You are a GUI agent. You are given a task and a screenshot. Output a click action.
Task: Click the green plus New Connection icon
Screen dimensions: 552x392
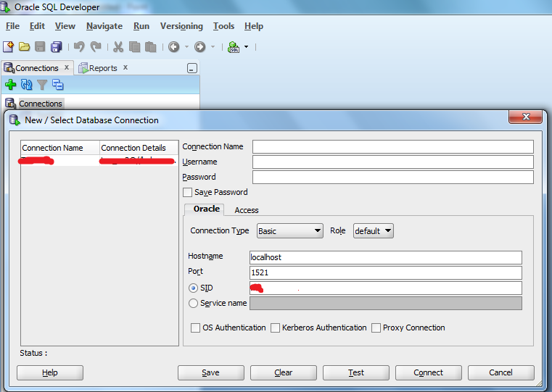11,85
